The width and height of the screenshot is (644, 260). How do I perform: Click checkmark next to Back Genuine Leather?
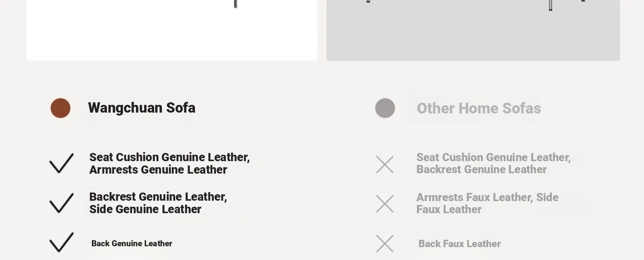pos(61,242)
